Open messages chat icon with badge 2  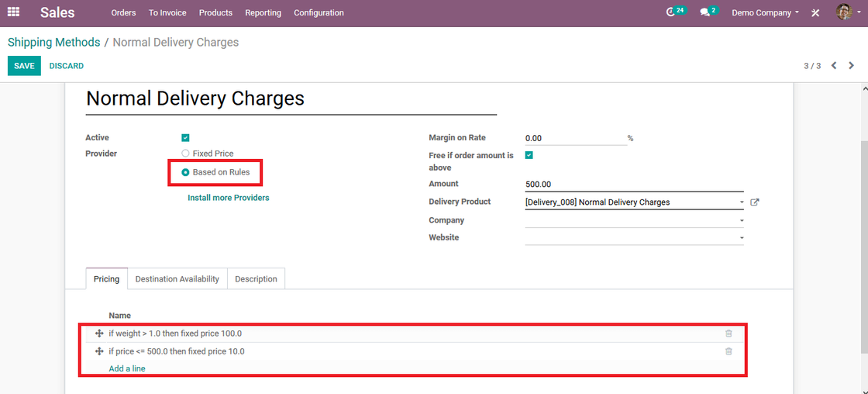(709, 12)
